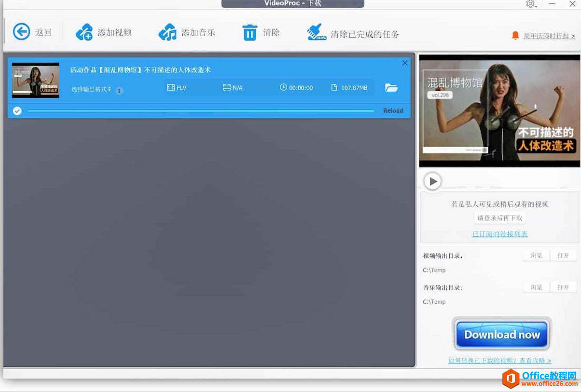Click the task video thumbnail
Screen dimensions: 581x392
pos(36,80)
